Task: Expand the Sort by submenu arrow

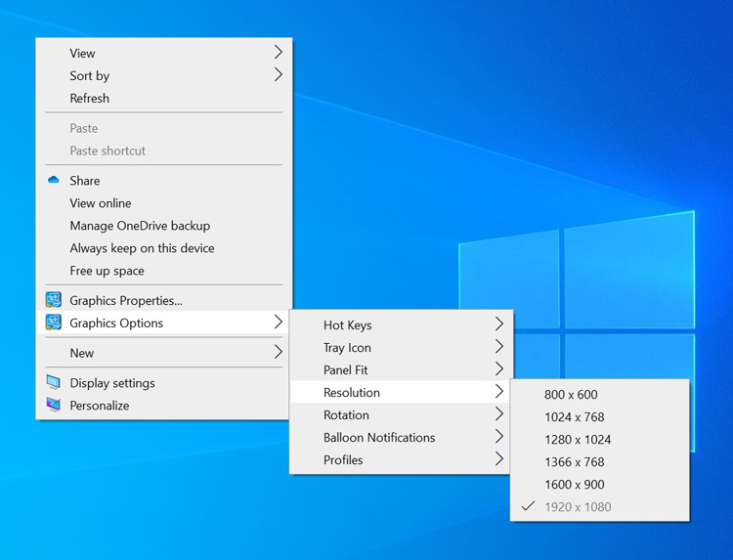Action: point(279,74)
